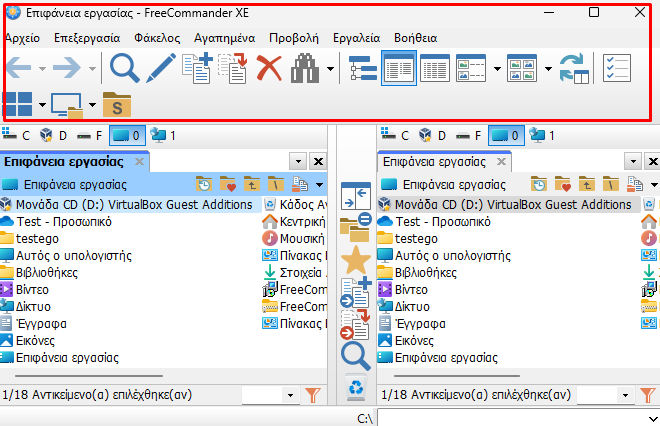Open dropdown beside four-squares layout icon
Image resolution: width=660 pixels, height=426 pixels.
(x=42, y=105)
